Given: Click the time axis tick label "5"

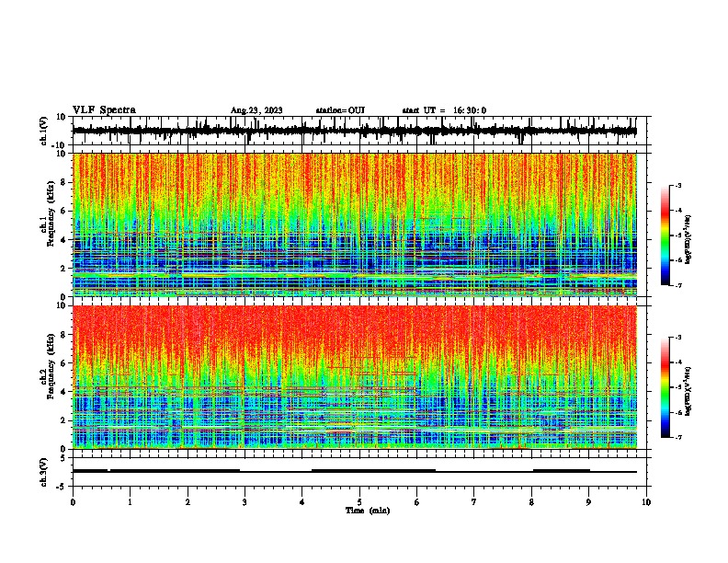Looking at the screenshot, I should point(359,502).
